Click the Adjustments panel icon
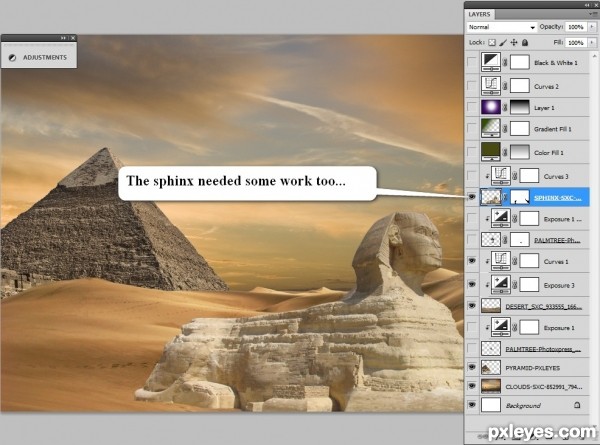Viewport: 600px width, 445px height. click(x=12, y=57)
